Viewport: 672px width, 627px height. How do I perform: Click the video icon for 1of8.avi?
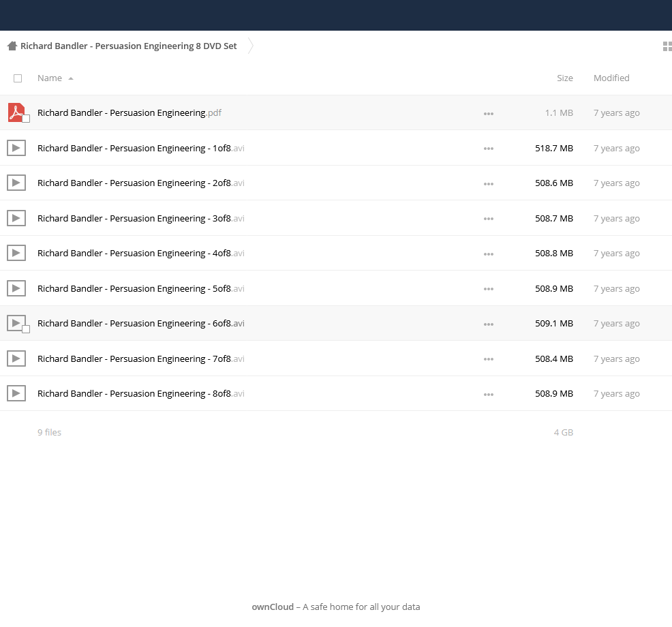16,148
